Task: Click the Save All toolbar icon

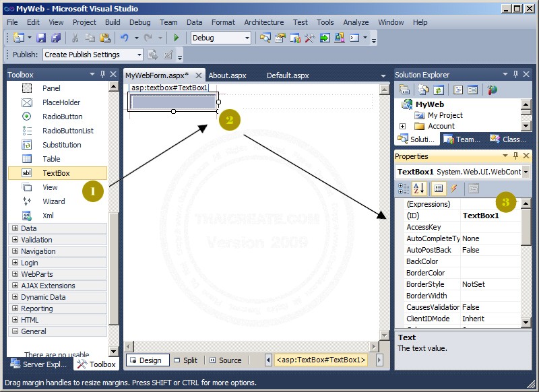Action: coord(57,38)
